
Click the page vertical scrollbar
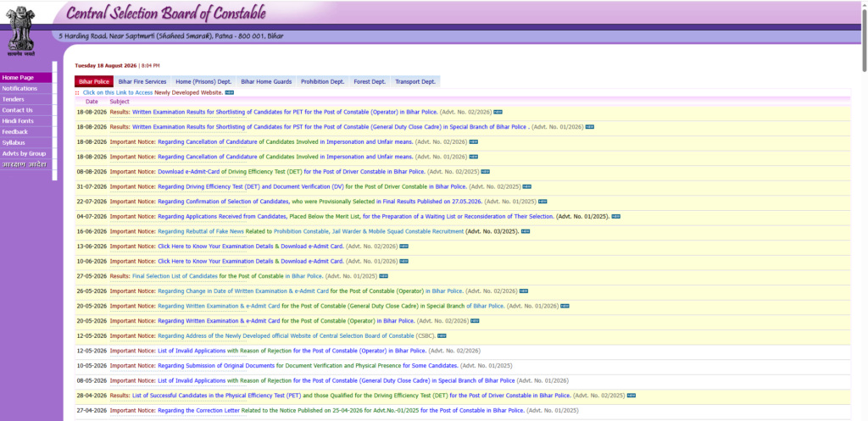click(865, 39)
